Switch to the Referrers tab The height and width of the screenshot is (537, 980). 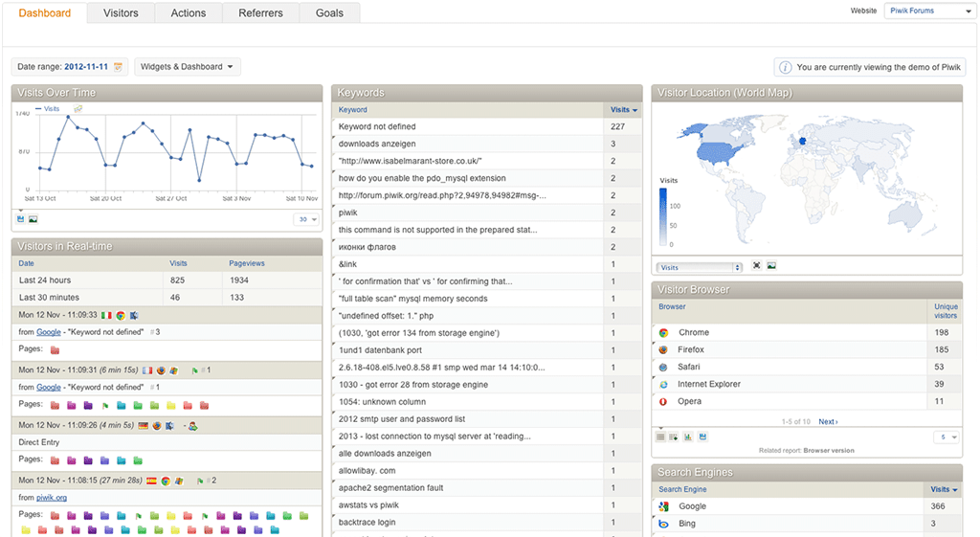pyautogui.click(x=261, y=12)
